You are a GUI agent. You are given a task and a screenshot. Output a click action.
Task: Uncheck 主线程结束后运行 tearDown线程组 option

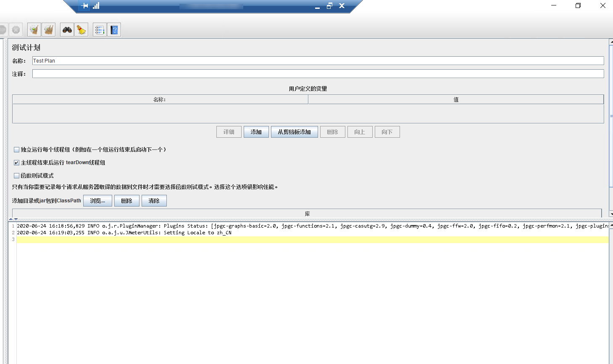point(16,162)
